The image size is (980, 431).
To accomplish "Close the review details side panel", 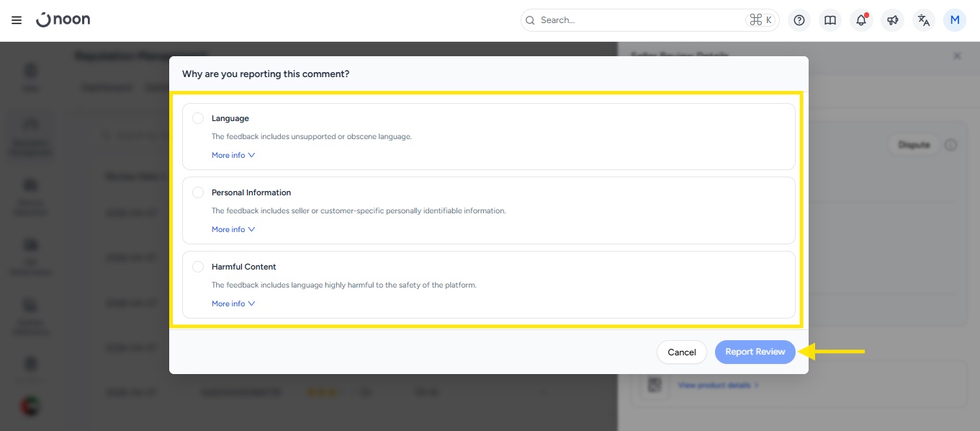I will (x=957, y=55).
